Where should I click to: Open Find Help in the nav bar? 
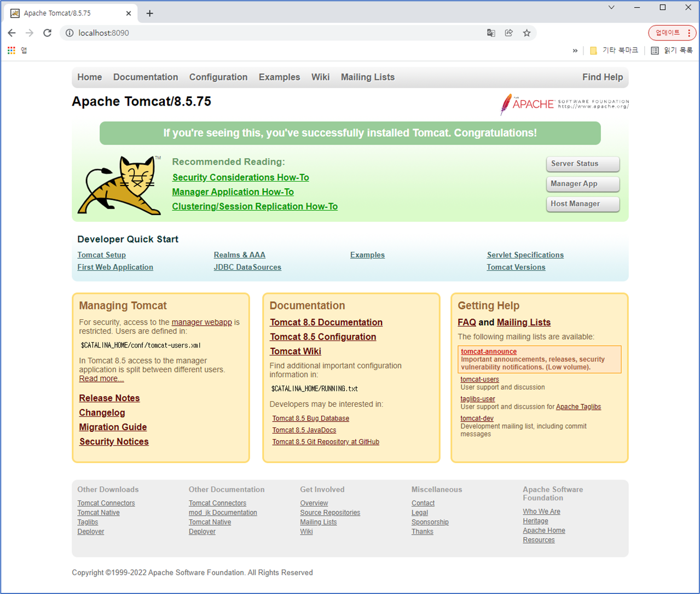click(603, 77)
